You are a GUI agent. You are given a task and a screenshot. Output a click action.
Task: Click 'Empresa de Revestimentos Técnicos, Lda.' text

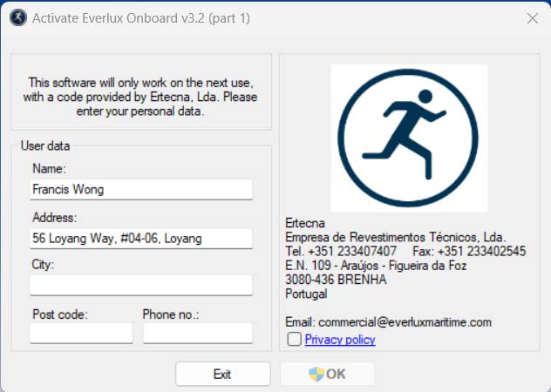395,237
